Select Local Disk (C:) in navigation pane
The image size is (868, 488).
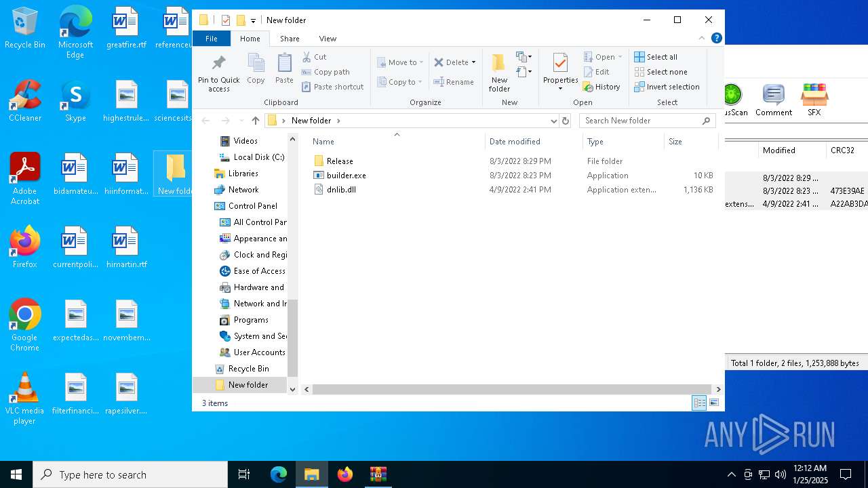(x=252, y=157)
